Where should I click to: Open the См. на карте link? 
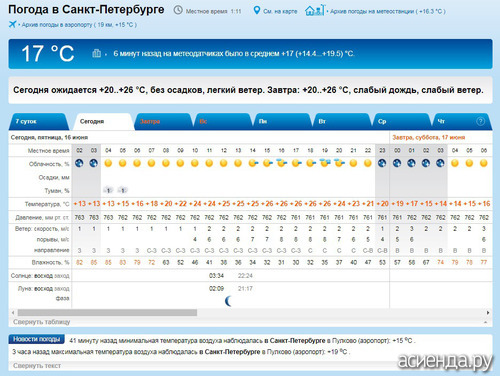280,11
